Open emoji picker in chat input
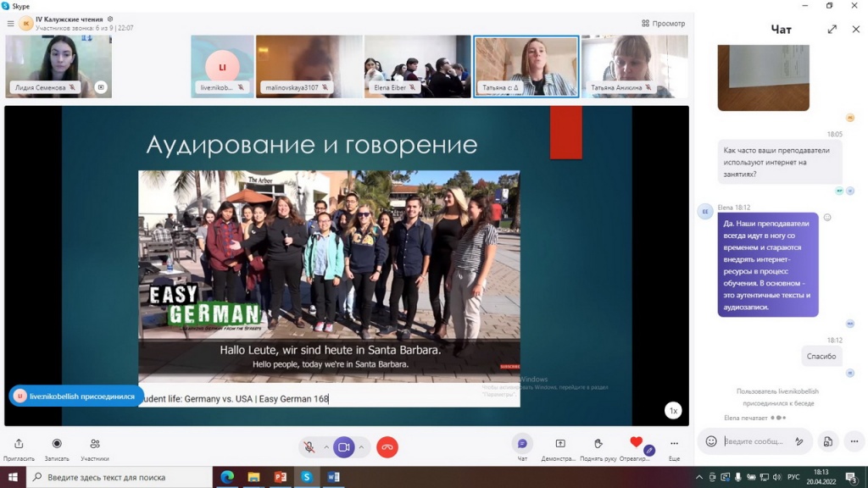The width and height of the screenshot is (868, 488). click(x=711, y=441)
